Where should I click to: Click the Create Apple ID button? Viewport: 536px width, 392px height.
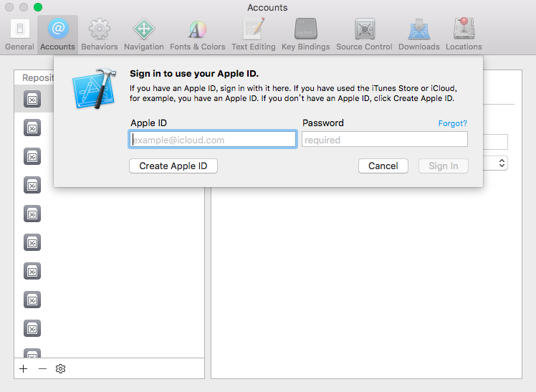[173, 166]
